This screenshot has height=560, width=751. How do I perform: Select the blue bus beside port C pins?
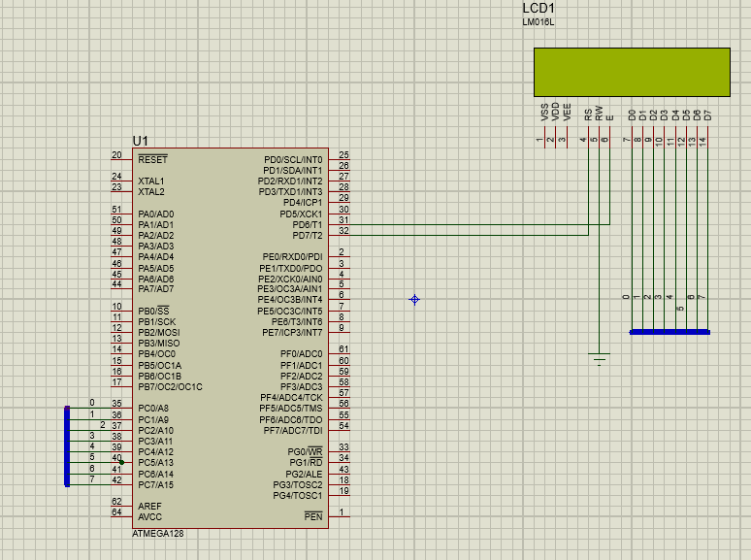click(67, 446)
